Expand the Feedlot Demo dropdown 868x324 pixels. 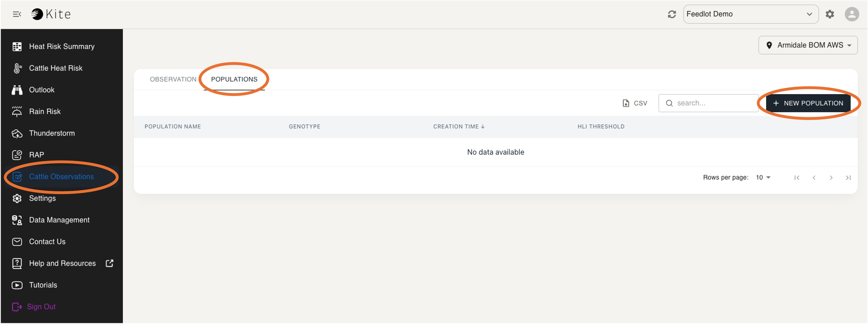[x=750, y=14]
